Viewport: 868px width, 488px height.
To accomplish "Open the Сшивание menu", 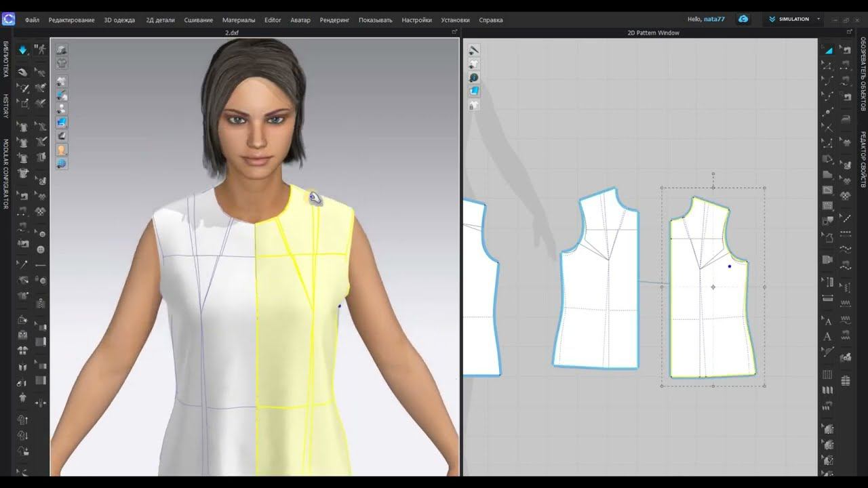I will pos(198,20).
